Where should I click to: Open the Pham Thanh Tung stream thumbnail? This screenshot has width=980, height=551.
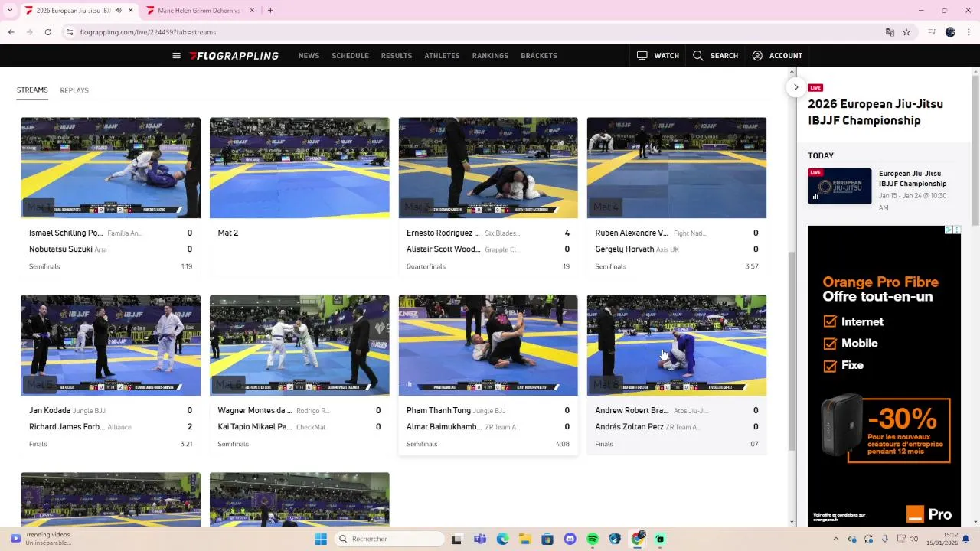pos(488,345)
